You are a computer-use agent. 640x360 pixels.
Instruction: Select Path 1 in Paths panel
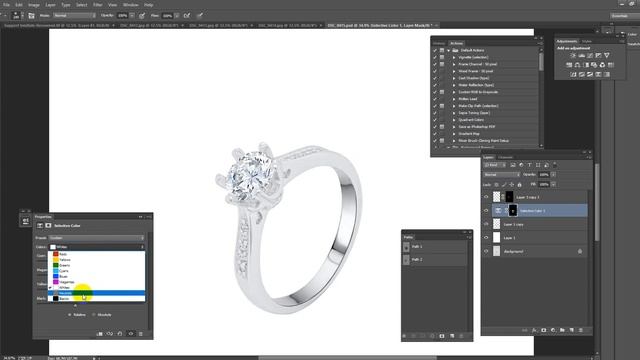click(x=435, y=247)
